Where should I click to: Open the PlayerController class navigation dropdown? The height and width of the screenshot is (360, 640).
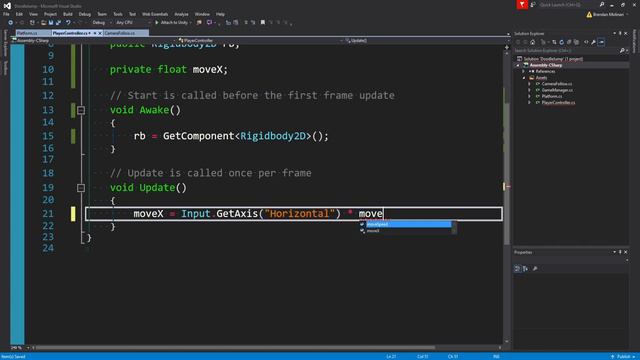click(x=261, y=41)
